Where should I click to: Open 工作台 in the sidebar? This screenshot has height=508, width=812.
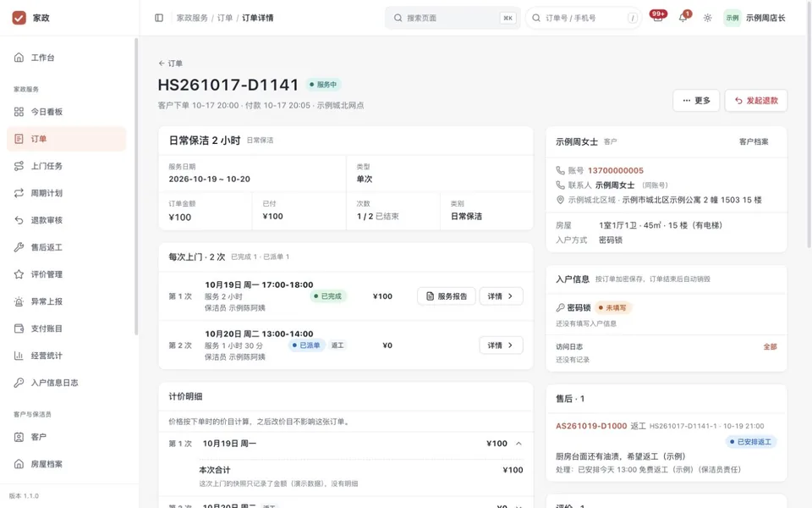click(x=66, y=58)
